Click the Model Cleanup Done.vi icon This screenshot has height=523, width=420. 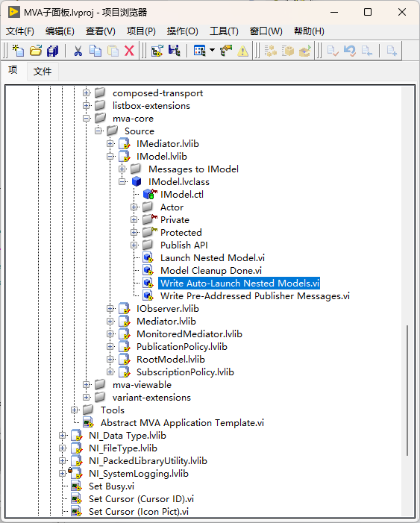[148, 271]
